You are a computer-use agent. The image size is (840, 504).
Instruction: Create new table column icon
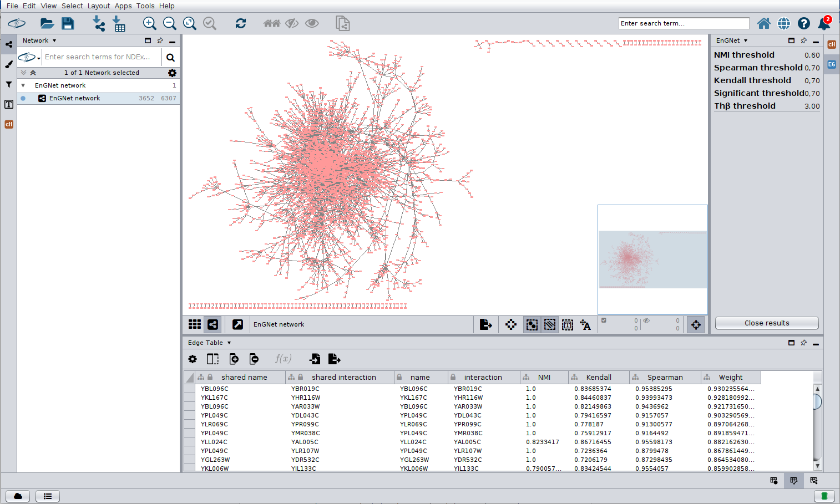click(234, 359)
